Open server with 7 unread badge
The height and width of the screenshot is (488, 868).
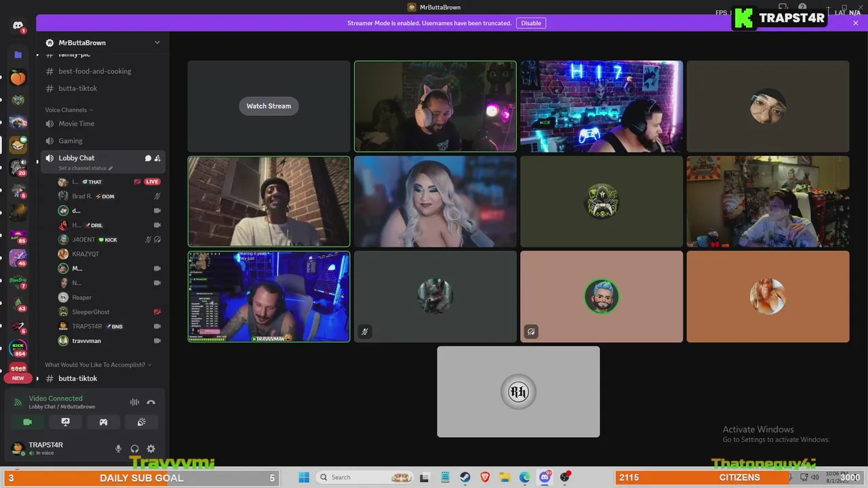coord(18,281)
